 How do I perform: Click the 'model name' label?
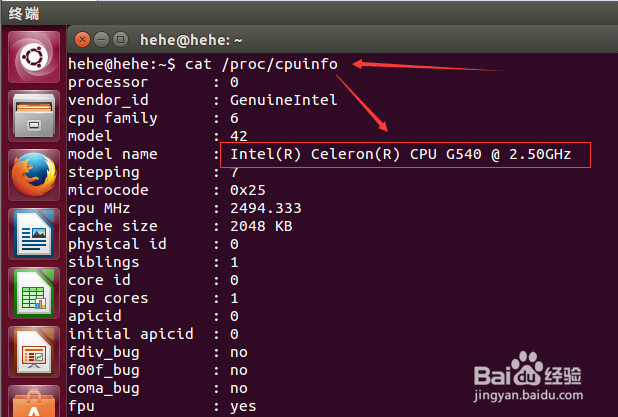(x=113, y=154)
